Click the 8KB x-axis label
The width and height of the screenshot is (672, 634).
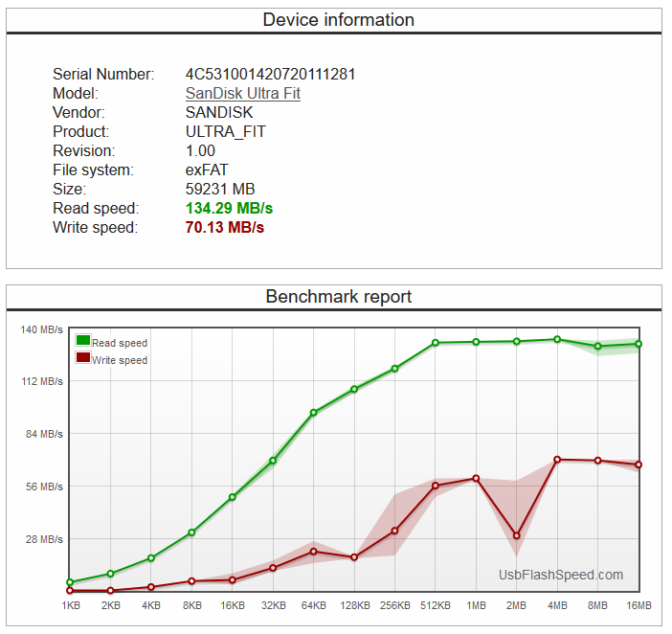(x=192, y=605)
